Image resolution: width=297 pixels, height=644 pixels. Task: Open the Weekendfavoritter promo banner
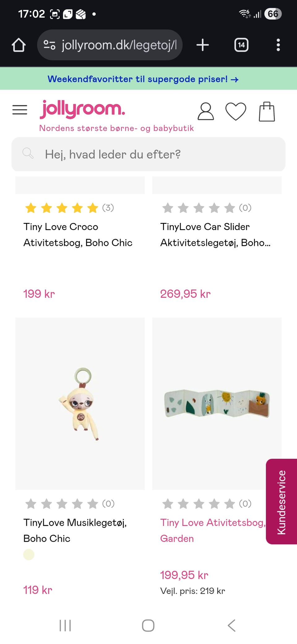(x=143, y=79)
